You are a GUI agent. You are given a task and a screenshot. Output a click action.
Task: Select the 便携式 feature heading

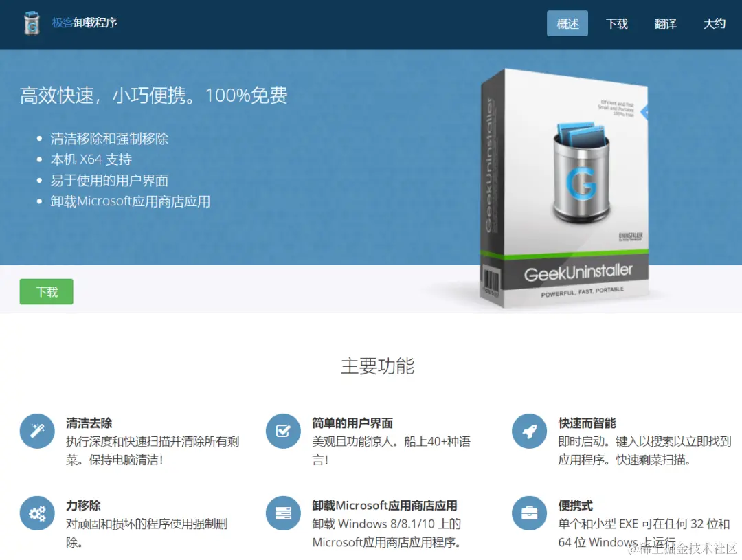(x=576, y=505)
